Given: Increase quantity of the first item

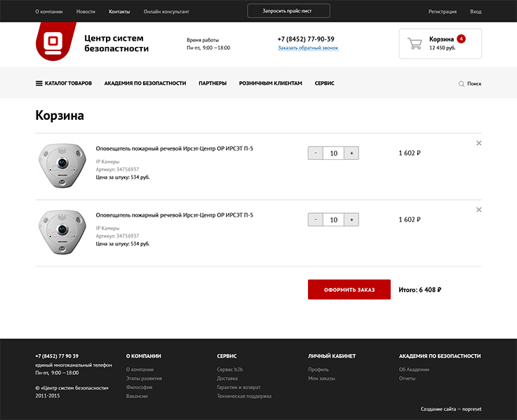Looking at the screenshot, I should (x=351, y=153).
